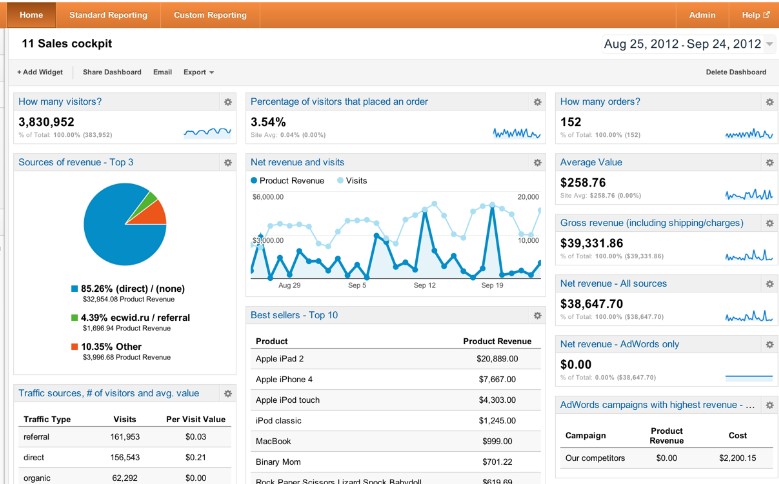Go to the Admin section

(702, 15)
